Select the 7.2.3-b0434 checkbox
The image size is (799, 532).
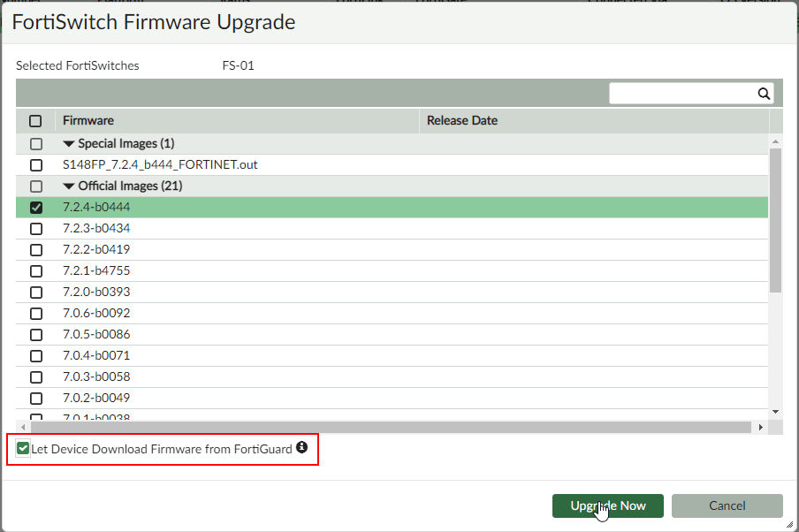35,229
